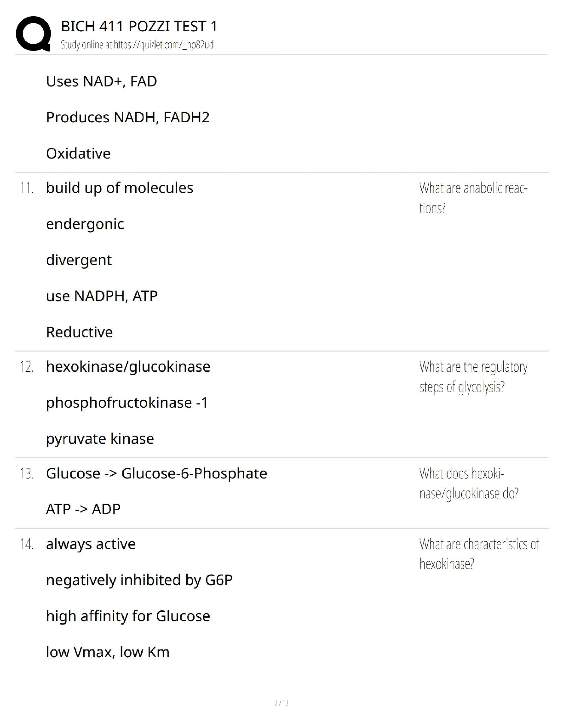Viewport: 563px width, 728px height.
Task: Select the word 'Oxidative'
Action: (78, 154)
